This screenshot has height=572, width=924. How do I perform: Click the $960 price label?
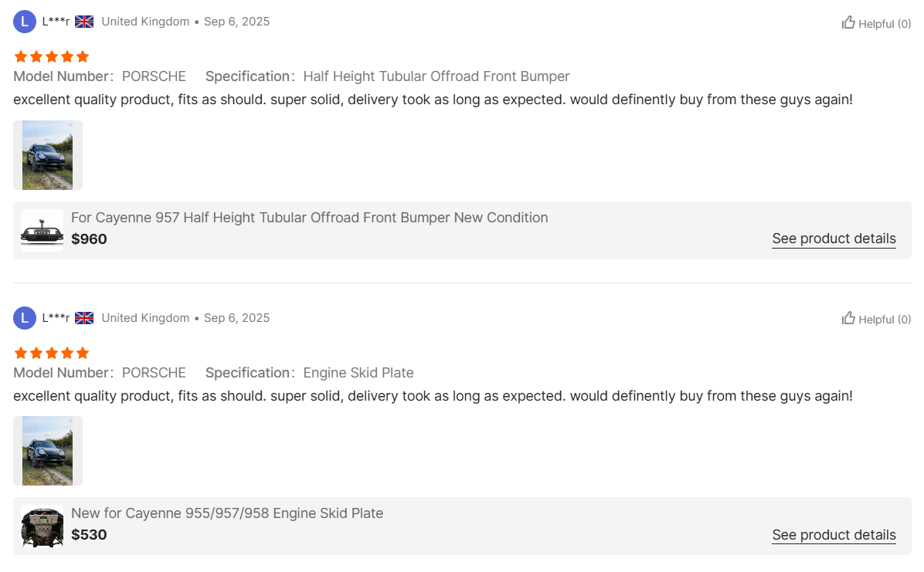click(89, 239)
